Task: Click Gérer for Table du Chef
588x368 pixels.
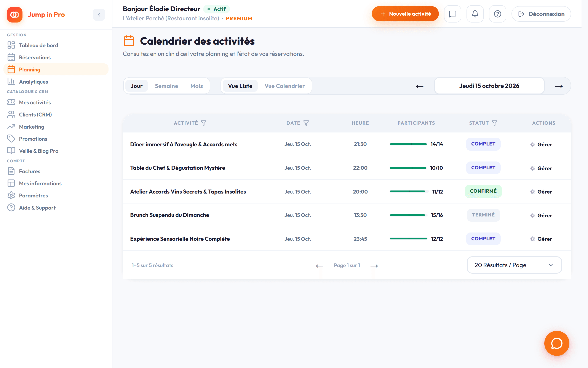Action: 541,168
